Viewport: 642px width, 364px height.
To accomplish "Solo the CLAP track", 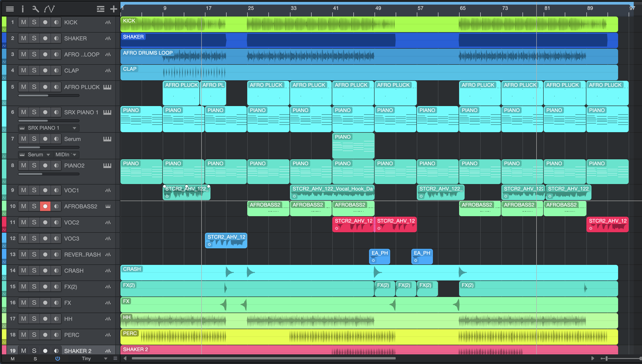I will 34,70.
